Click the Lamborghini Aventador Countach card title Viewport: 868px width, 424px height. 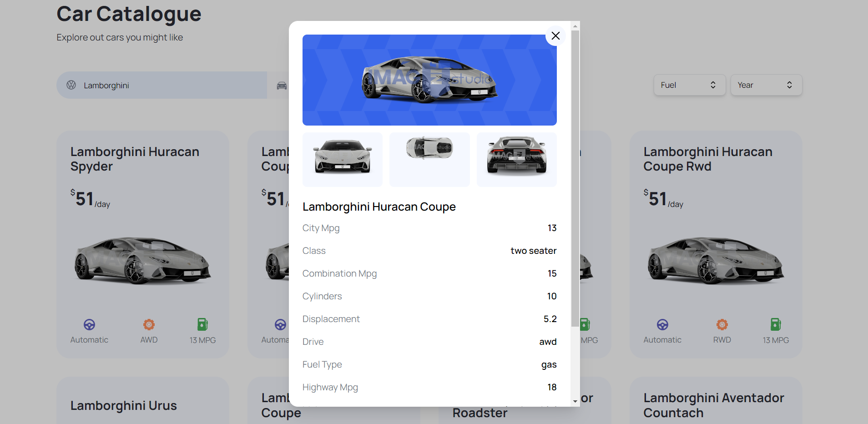(713, 405)
